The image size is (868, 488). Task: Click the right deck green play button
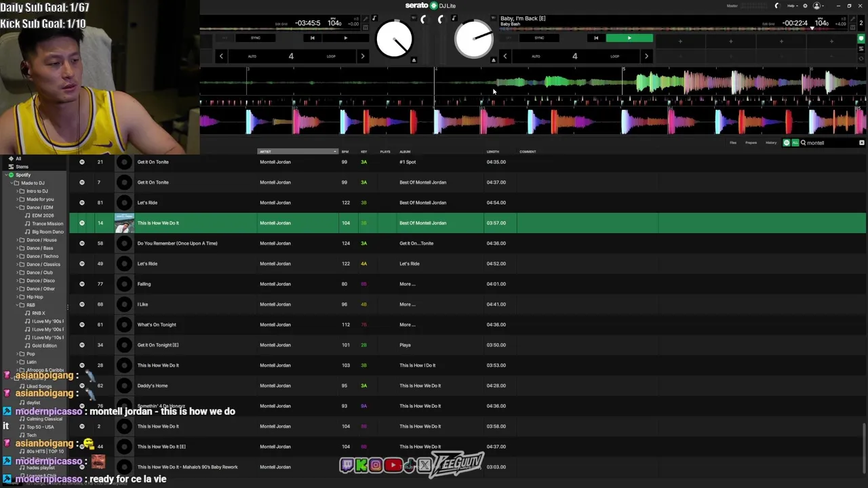(x=629, y=38)
